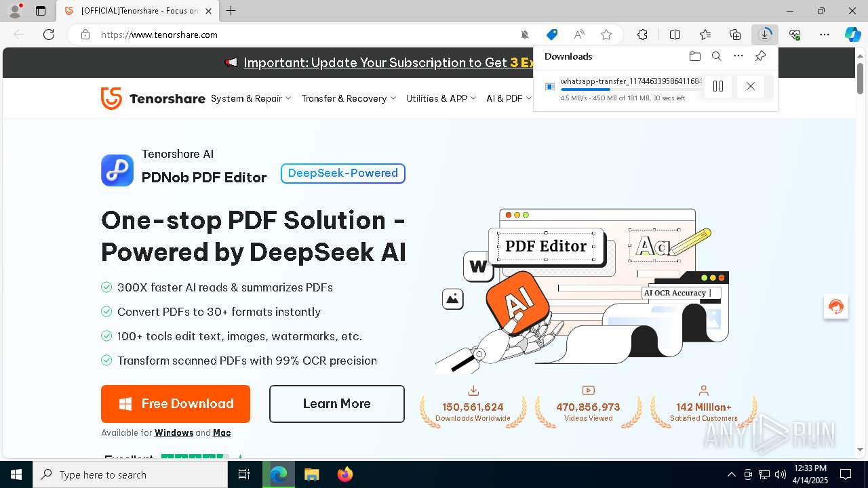Open new browser tab

pos(231,11)
